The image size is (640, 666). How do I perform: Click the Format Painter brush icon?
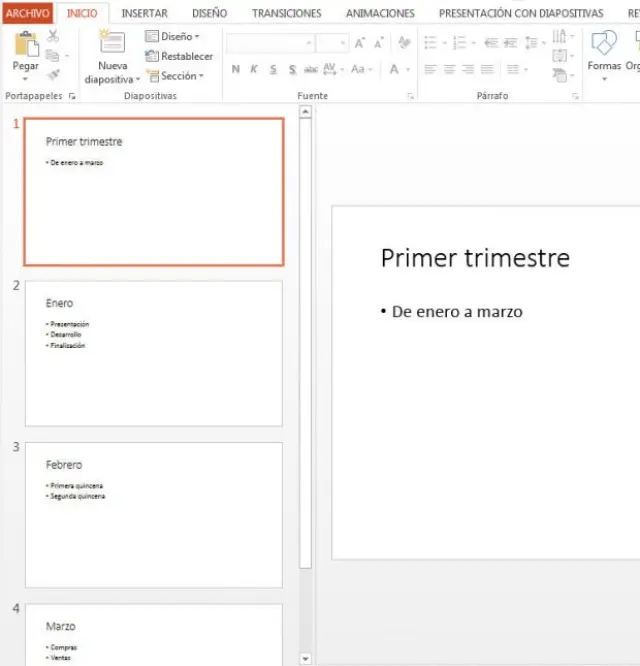click(54, 75)
